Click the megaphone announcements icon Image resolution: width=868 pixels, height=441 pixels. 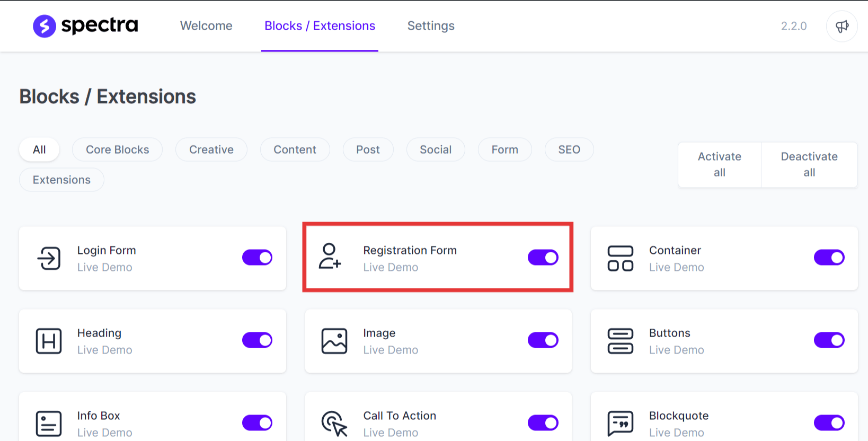pos(842,26)
